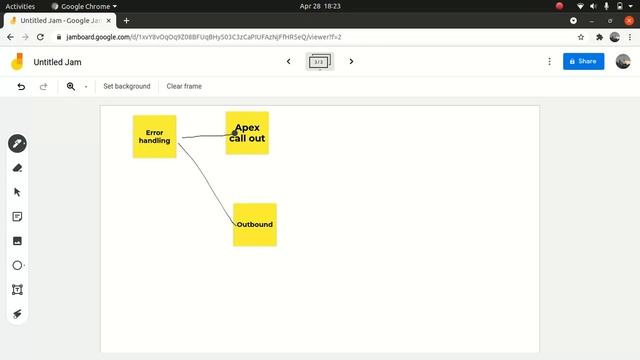Select the Pen drawing tool
Screen dimensions: 640x360
tap(17, 144)
